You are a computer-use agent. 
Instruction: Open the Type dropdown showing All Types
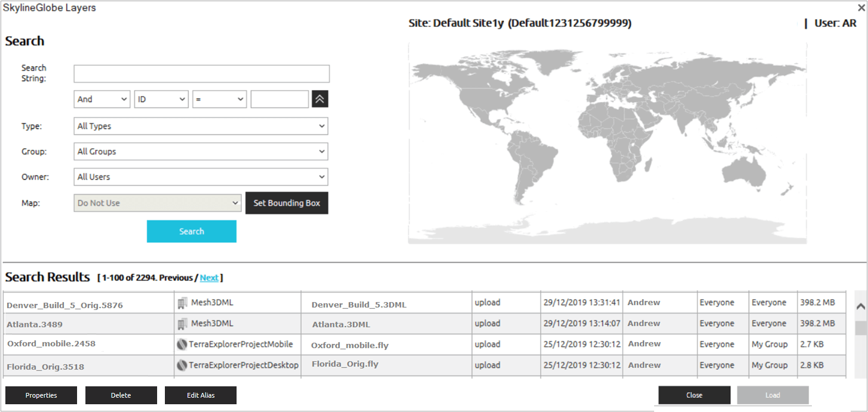pos(201,126)
